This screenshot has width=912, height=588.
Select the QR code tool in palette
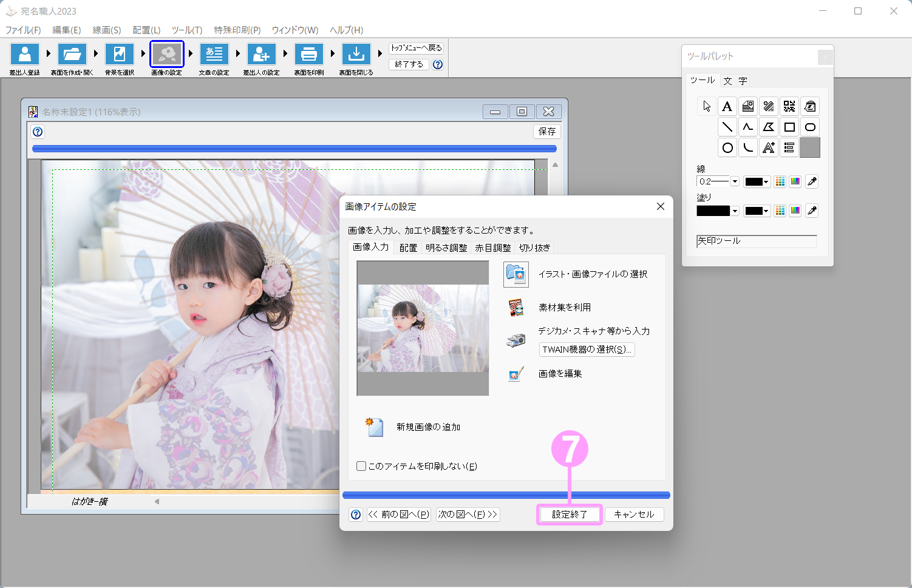point(789,107)
